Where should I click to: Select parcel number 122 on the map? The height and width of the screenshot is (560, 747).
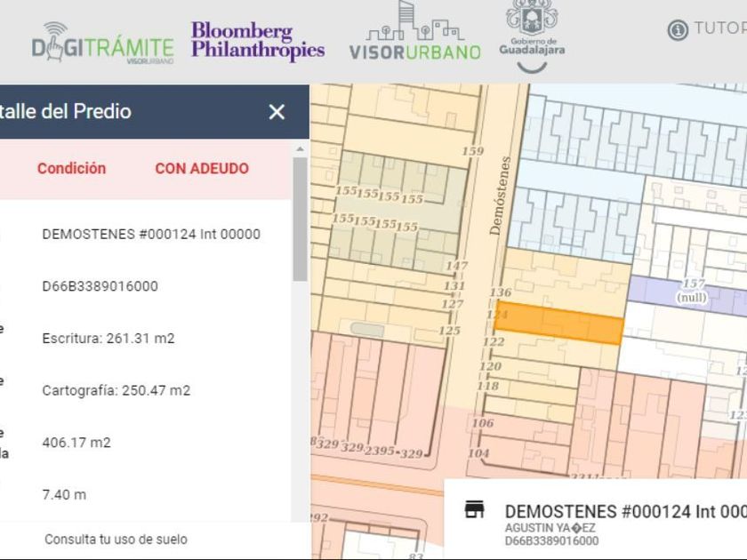tap(493, 341)
